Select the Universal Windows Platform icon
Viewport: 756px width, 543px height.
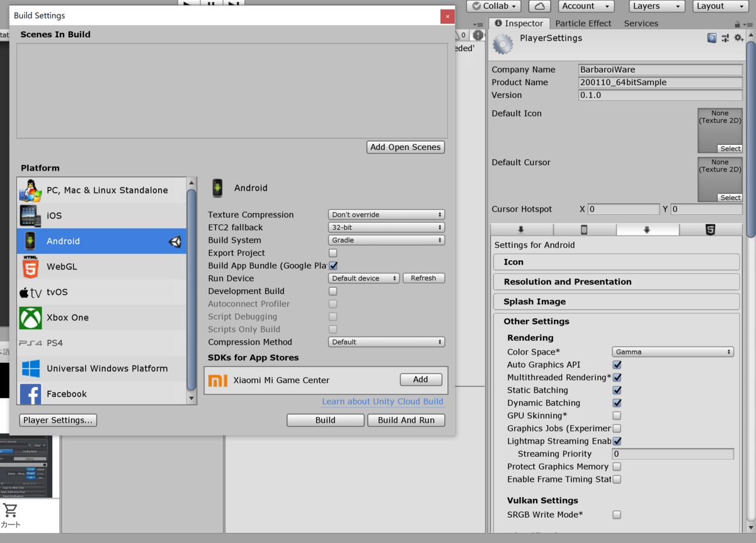[30, 369]
